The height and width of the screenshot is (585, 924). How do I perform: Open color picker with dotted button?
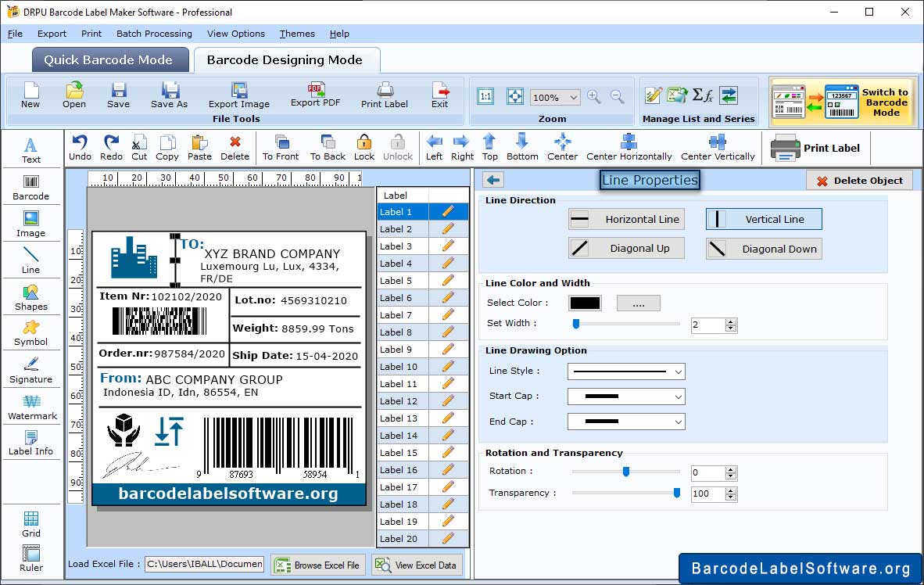pos(638,303)
